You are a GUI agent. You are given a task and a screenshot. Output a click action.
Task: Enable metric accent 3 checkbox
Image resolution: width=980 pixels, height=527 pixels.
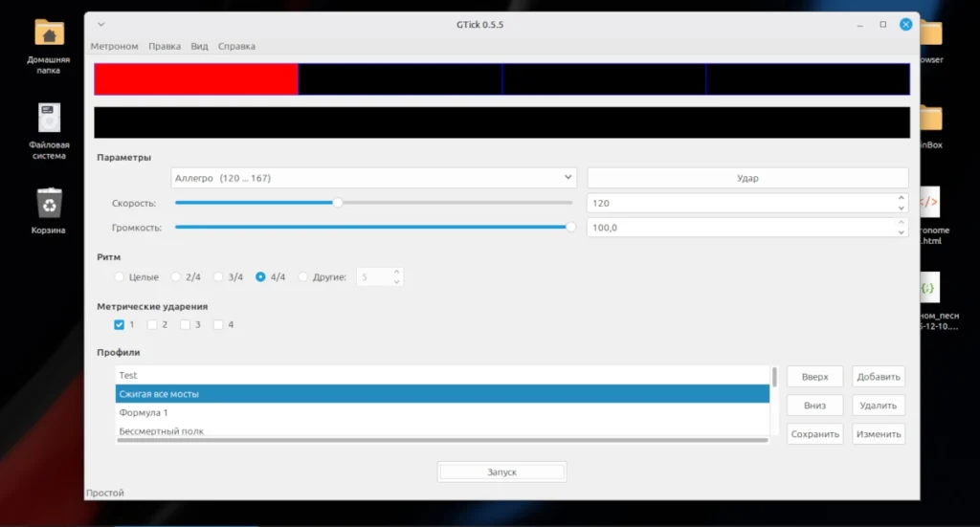(x=185, y=324)
